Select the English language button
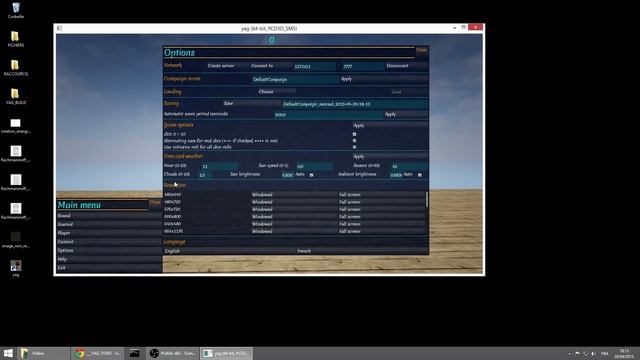640x360 pixels. pos(229,251)
